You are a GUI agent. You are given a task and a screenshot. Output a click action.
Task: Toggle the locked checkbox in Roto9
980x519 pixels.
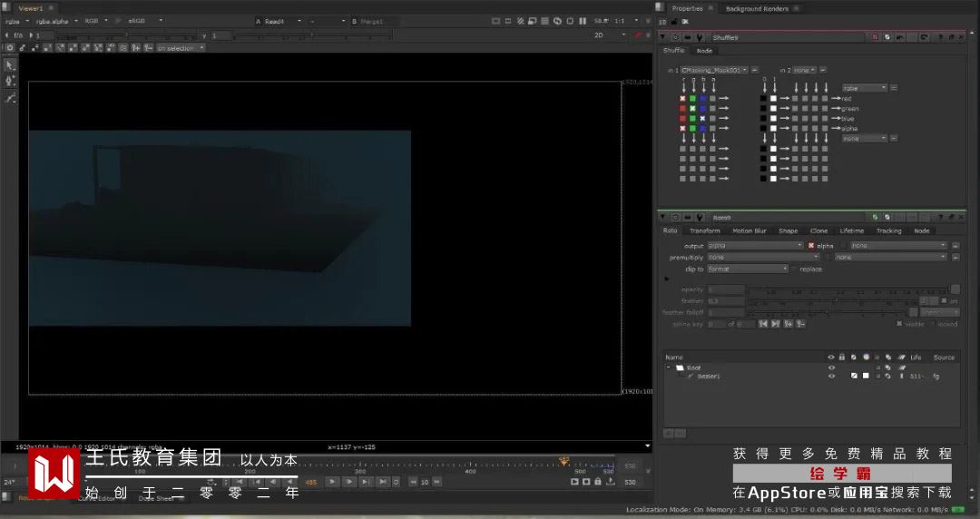(x=932, y=324)
